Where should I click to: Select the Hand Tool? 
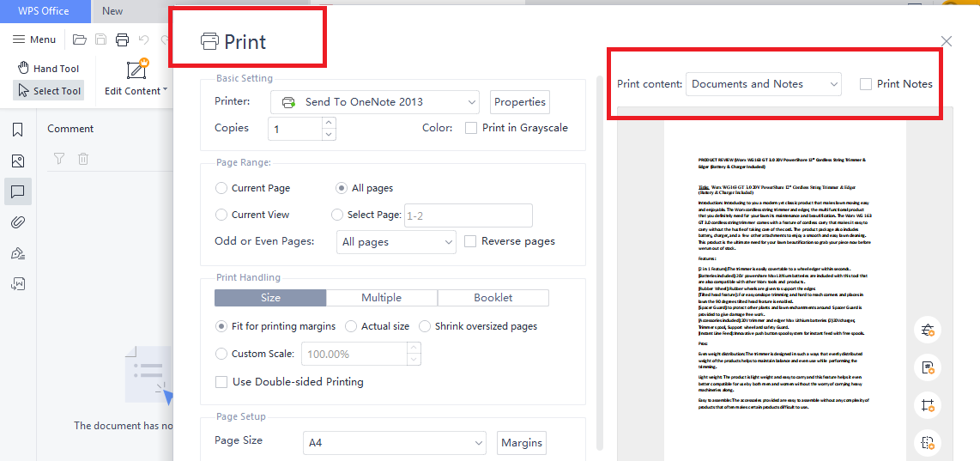coord(48,68)
